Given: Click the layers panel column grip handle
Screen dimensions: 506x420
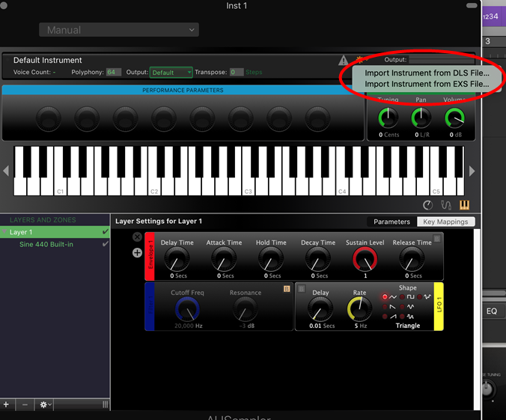Looking at the screenshot, I should click(x=106, y=404).
